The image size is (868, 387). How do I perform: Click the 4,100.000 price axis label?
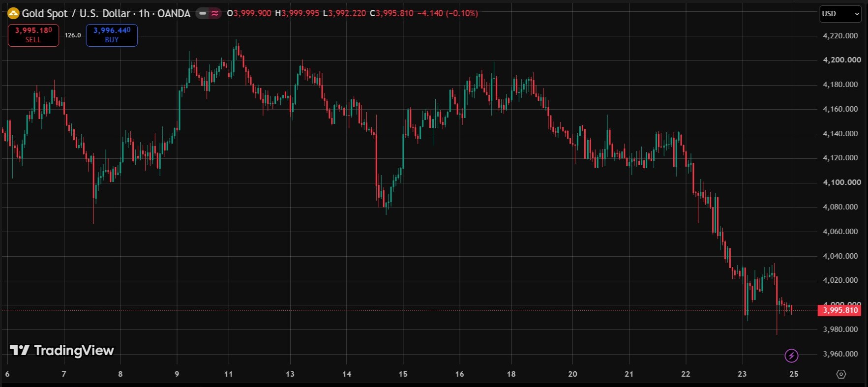click(x=842, y=182)
